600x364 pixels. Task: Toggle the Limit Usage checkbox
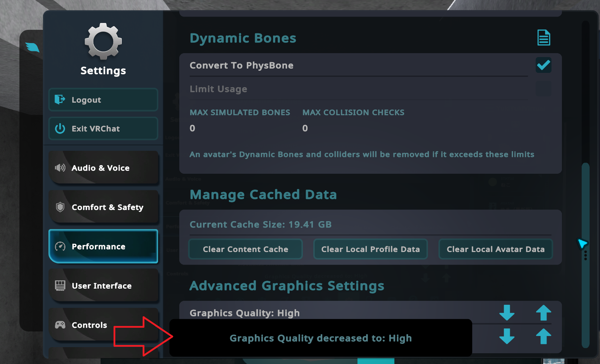pos(544,88)
